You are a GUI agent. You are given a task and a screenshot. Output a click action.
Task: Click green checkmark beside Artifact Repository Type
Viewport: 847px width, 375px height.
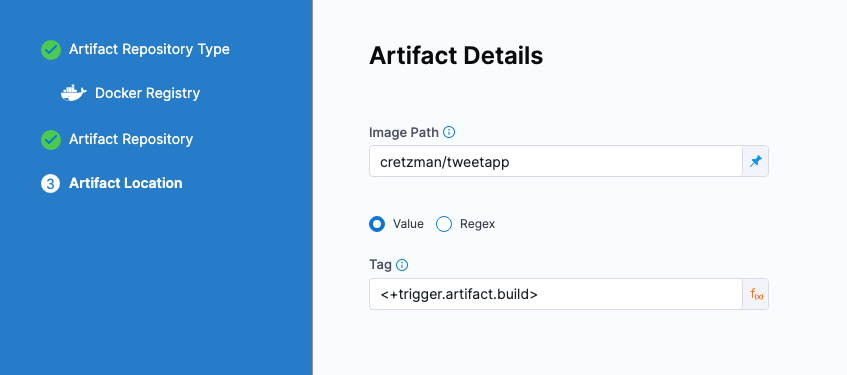tap(51, 50)
